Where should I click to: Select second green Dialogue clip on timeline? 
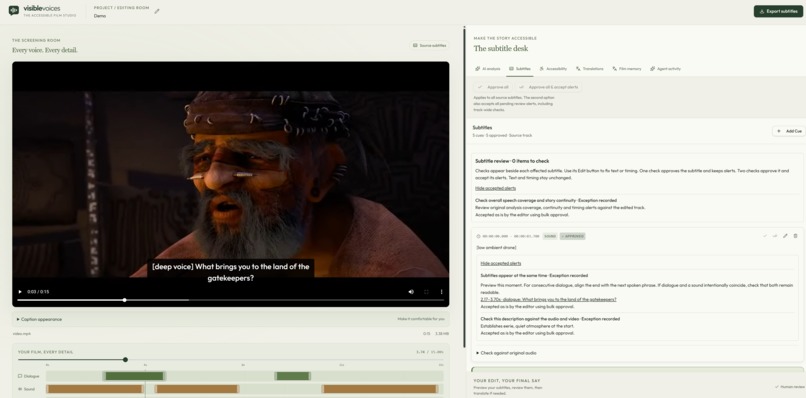(x=292, y=376)
